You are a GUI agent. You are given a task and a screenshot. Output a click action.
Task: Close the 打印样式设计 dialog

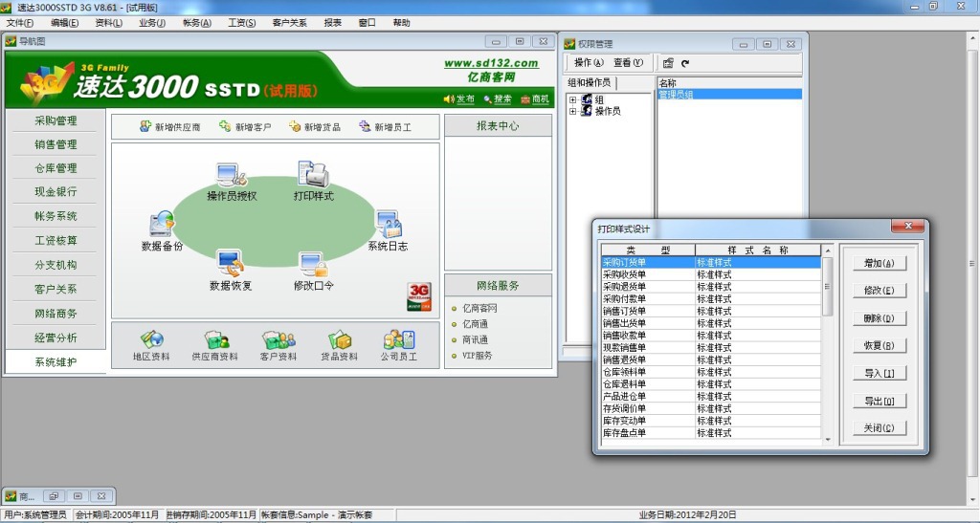tap(908, 226)
